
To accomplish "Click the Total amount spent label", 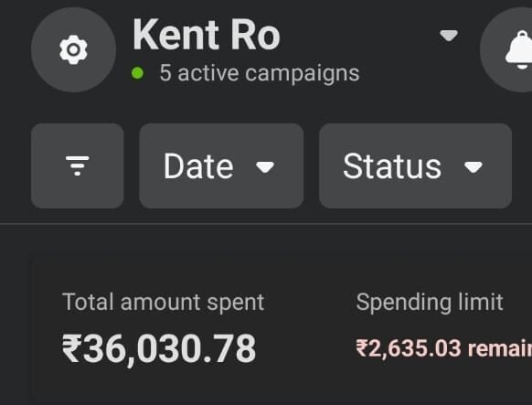I will pyautogui.click(x=164, y=302).
